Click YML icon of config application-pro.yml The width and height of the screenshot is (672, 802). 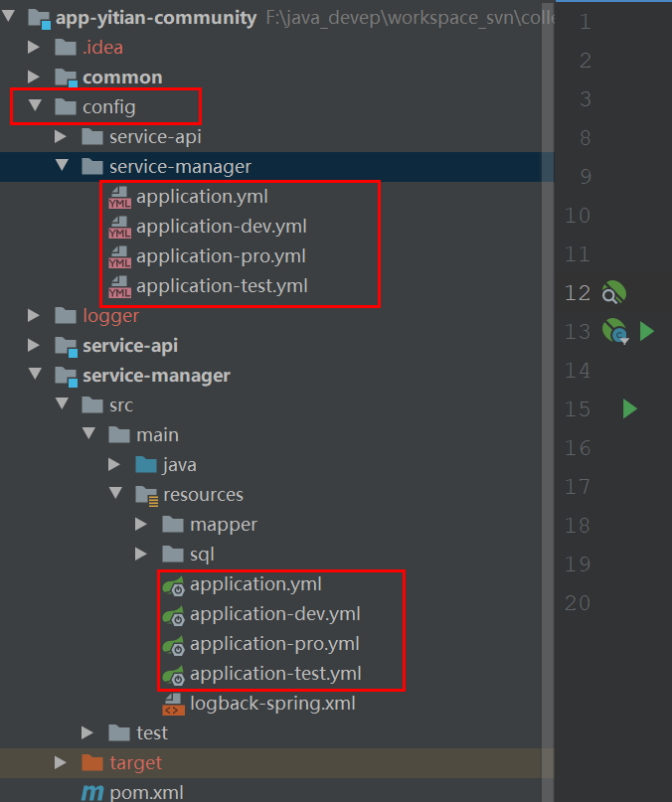[119, 257]
